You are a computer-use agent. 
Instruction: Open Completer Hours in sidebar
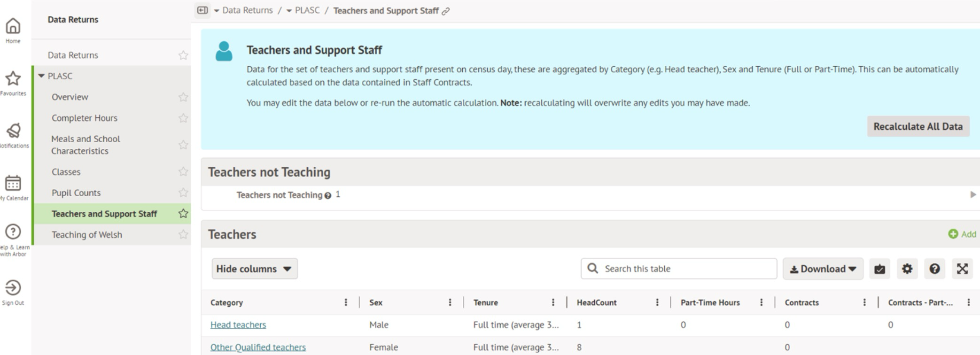click(x=85, y=118)
